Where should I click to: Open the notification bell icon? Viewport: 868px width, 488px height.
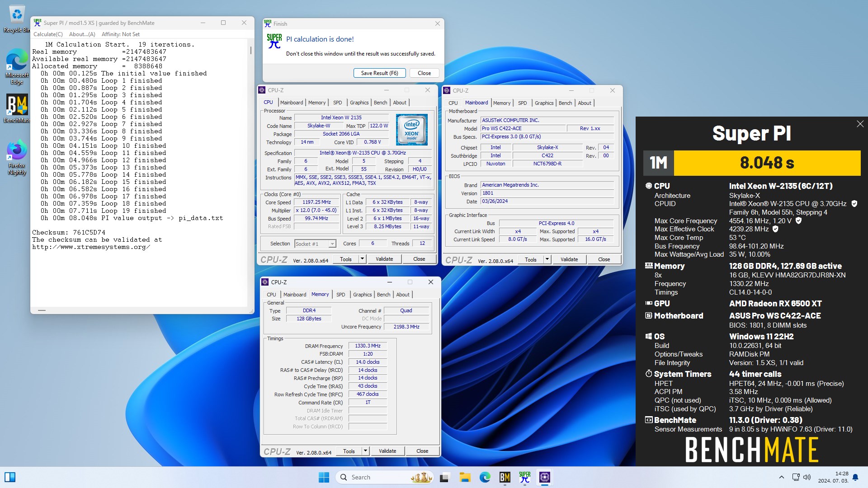(855, 477)
